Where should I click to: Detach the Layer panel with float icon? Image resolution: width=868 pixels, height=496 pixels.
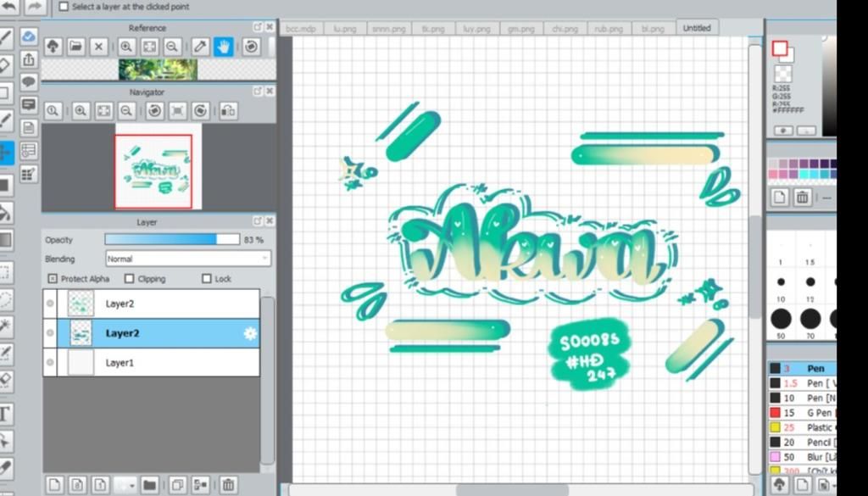tap(258, 221)
